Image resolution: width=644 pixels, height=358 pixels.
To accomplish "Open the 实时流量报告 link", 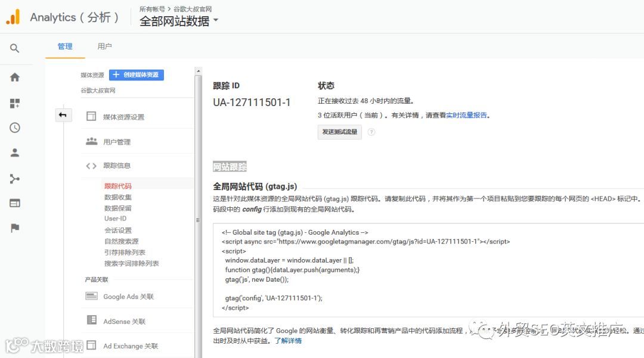I will 466,115.
